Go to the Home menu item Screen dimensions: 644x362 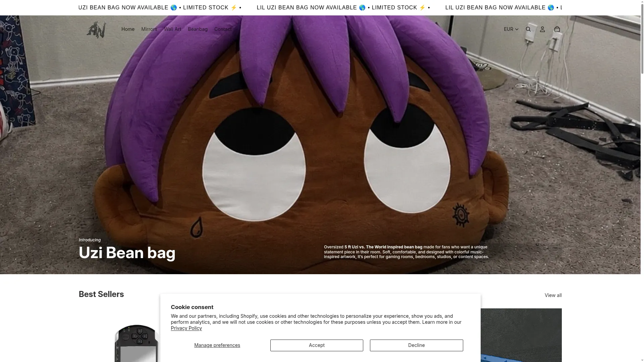128,29
